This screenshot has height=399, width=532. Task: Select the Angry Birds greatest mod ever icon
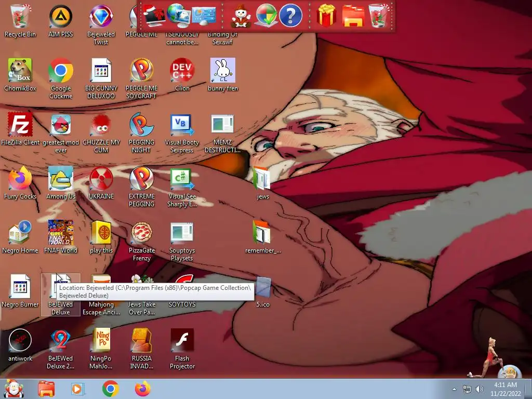(61, 133)
